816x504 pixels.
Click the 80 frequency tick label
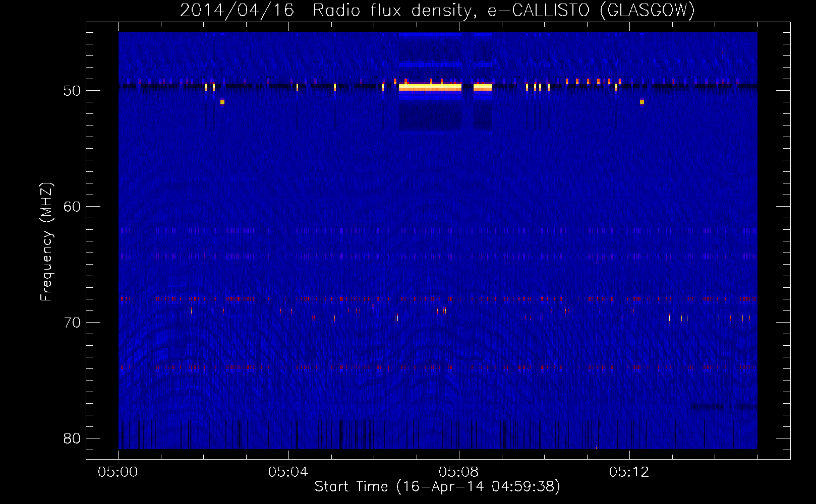pyautogui.click(x=72, y=438)
